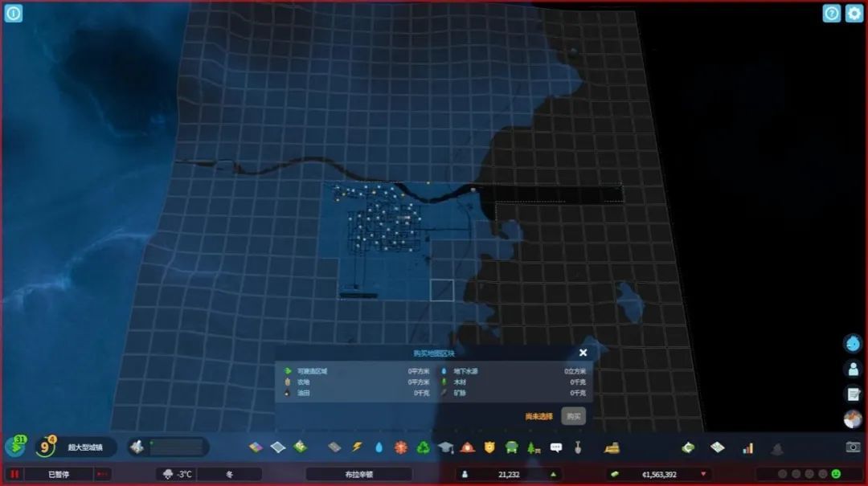Open the Education graduation cap menu
Screen dimensions: 868x486
(x=445, y=447)
